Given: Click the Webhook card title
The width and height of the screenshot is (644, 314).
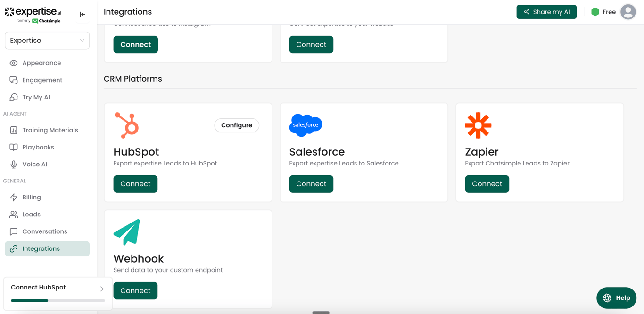Looking at the screenshot, I should [139, 259].
